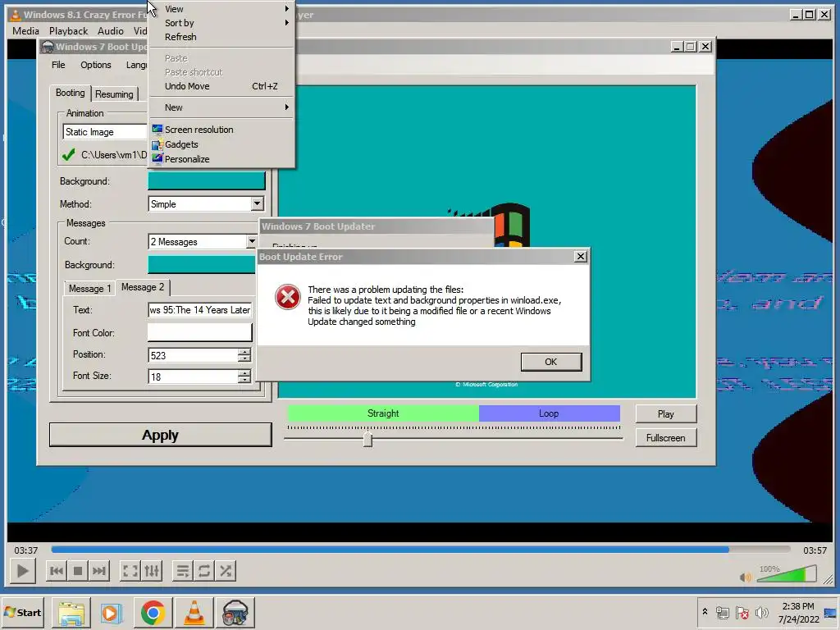
Task: Choose Undo Move in context menu
Action: click(x=221, y=86)
